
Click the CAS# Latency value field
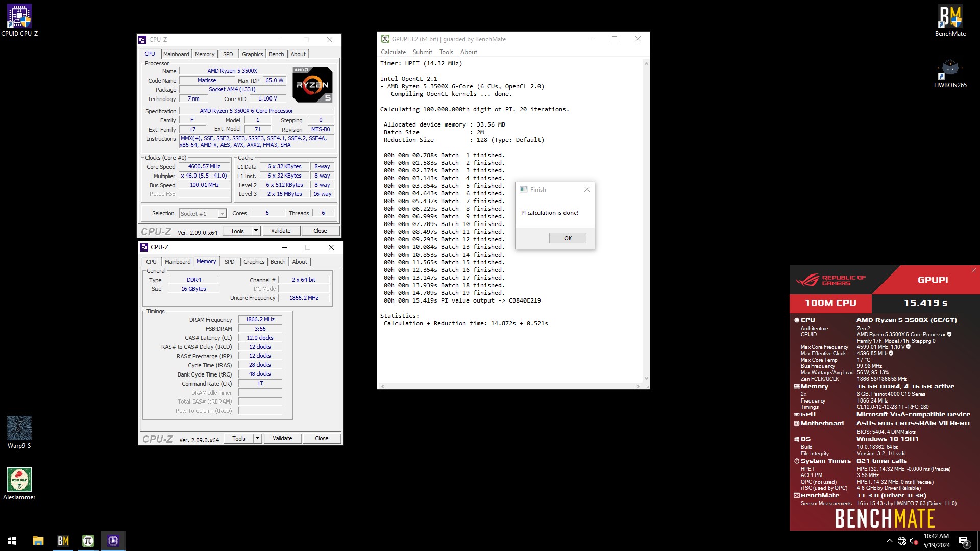(x=260, y=338)
